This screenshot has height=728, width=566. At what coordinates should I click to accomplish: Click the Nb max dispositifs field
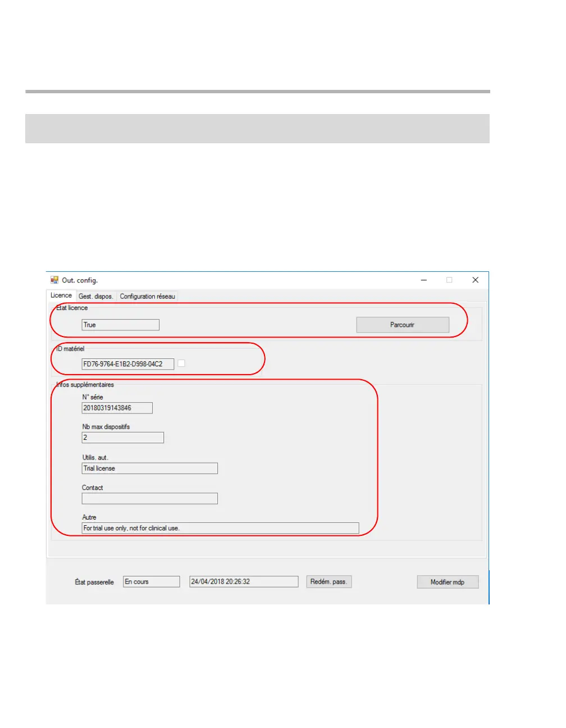(123, 438)
